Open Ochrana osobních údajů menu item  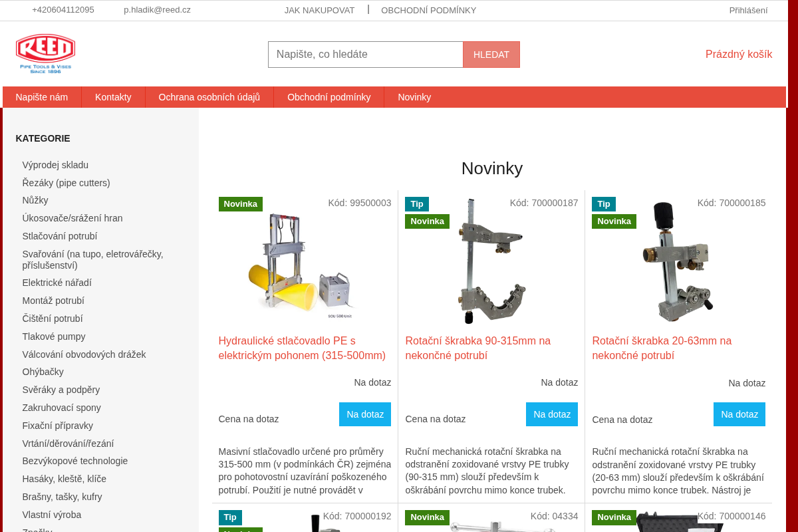tap(209, 97)
